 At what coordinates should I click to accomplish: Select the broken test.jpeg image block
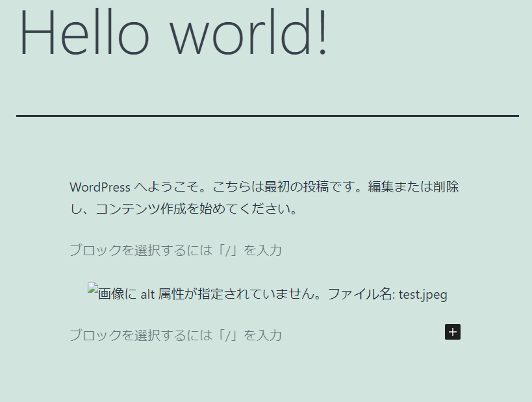(x=268, y=293)
